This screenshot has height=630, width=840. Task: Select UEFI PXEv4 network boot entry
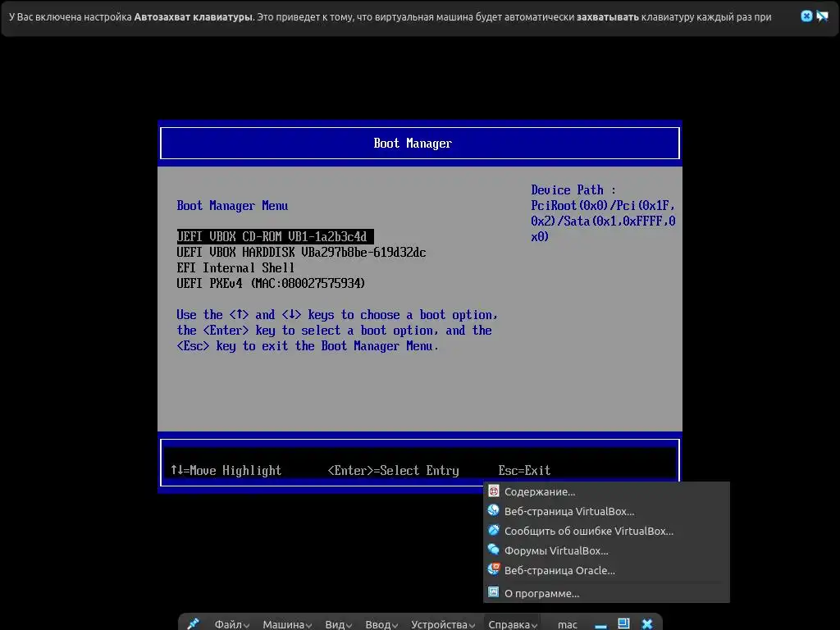pos(271,283)
